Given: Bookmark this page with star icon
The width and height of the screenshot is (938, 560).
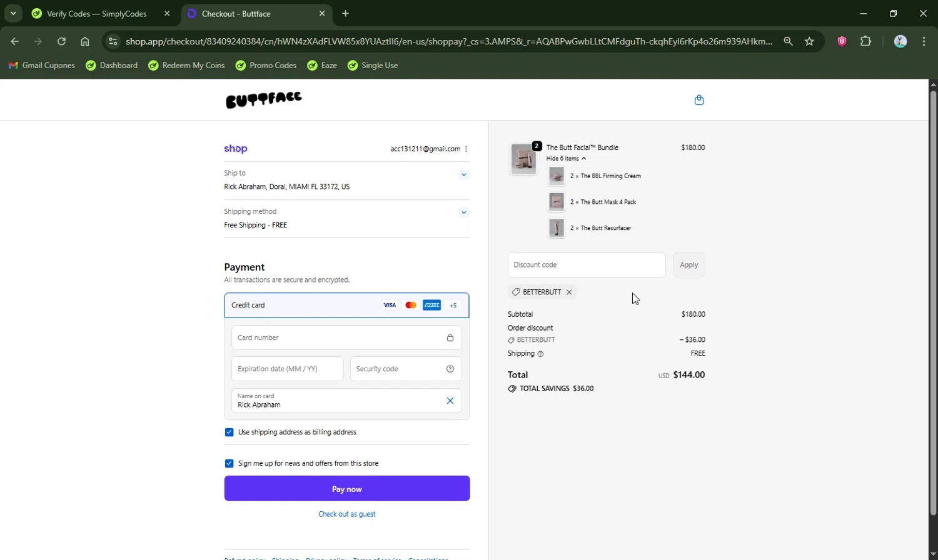Looking at the screenshot, I should pos(810,41).
